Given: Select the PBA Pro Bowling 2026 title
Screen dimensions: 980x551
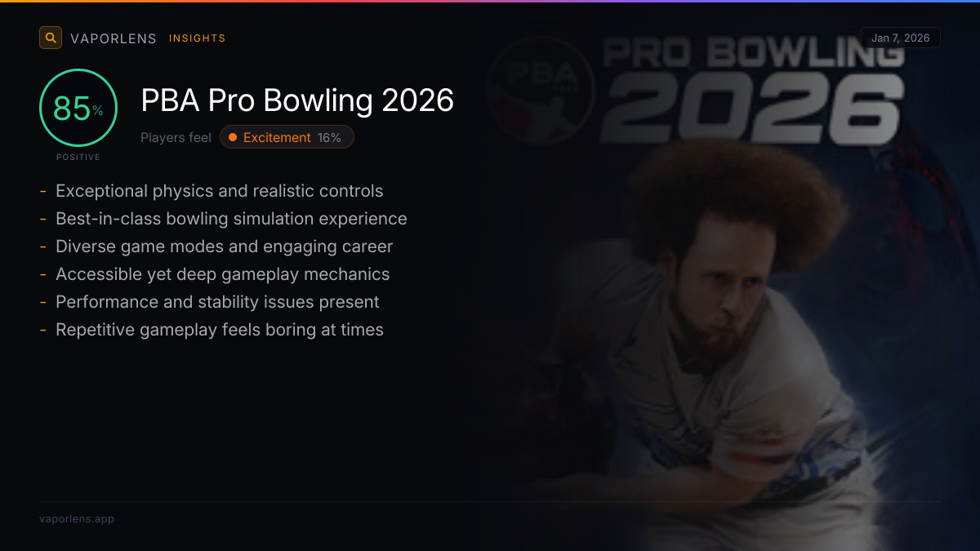Looking at the screenshot, I should (297, 100).
